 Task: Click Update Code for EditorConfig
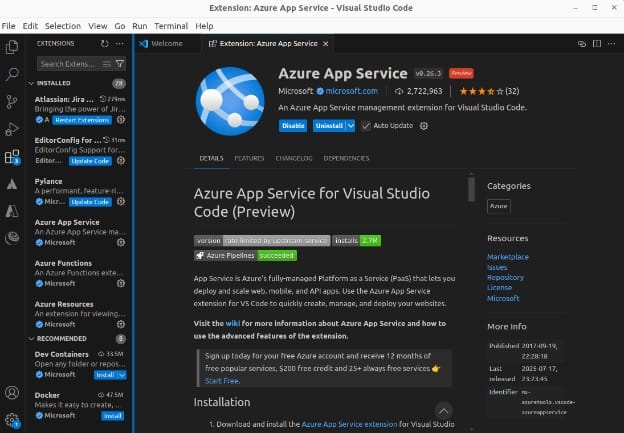click(90, 161)
